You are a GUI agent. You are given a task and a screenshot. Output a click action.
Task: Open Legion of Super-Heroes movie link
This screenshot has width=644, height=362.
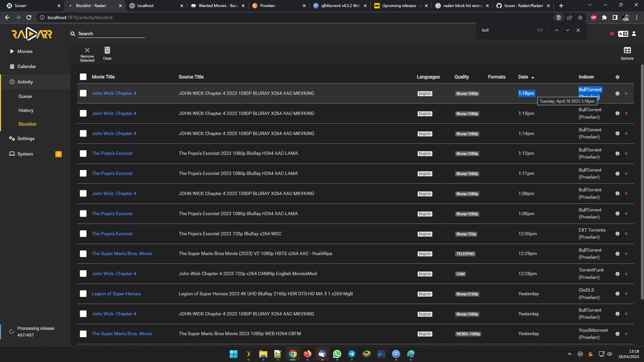[x=116, y=294]
